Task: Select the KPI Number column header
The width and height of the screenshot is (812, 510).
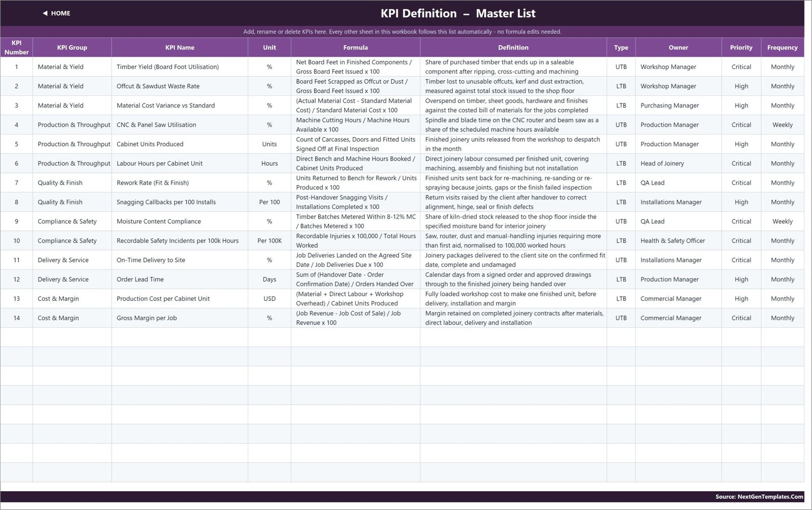Action: click(16, 47)
